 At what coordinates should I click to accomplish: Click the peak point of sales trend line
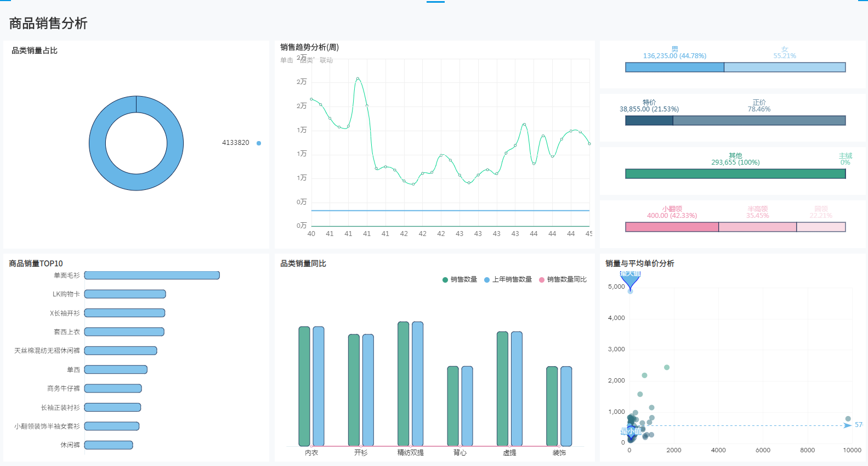click(x=358, y=79)
